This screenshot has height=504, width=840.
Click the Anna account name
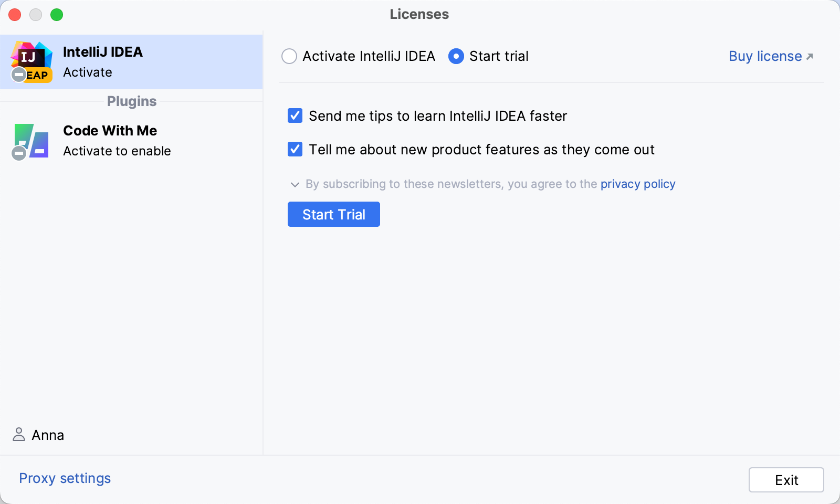pyautogui.click(x=48, y=435)
